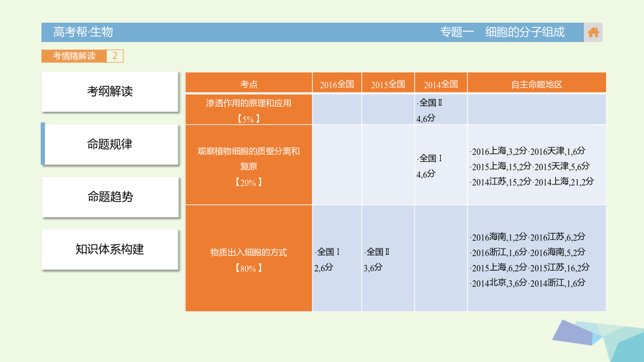Click the 高考帮·生物 title text
Viewport: 644px width, 362px height.
coord(83,32)
